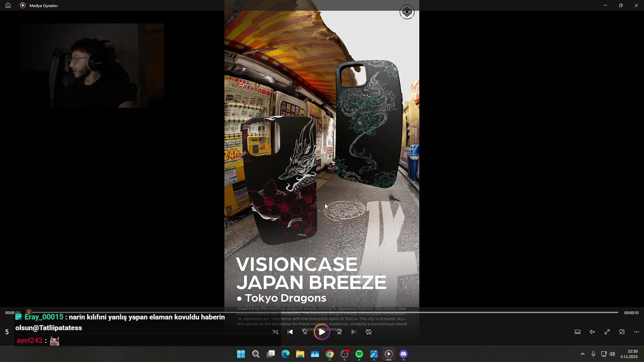
Task: Unmute the player volume
Action: [x=592, y=332]
